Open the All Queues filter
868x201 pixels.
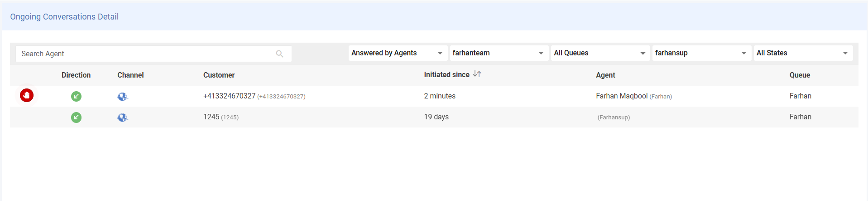pos(599,53)
